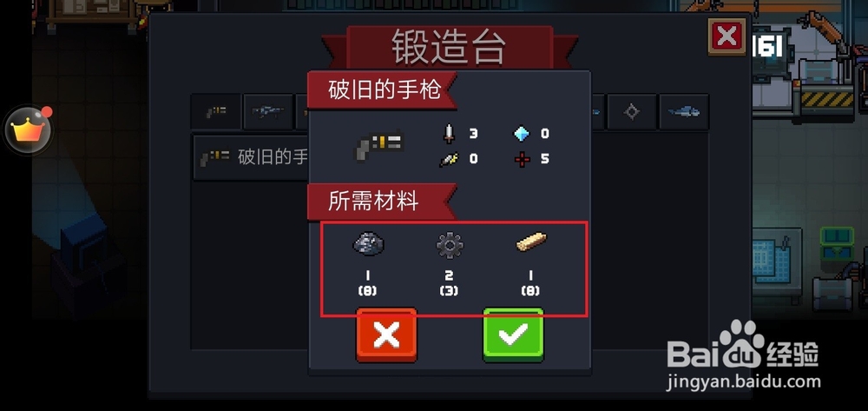This screenshot has height=411, width=868.
Task: Select the pistol weapons category tab
Action: [216, 112]
